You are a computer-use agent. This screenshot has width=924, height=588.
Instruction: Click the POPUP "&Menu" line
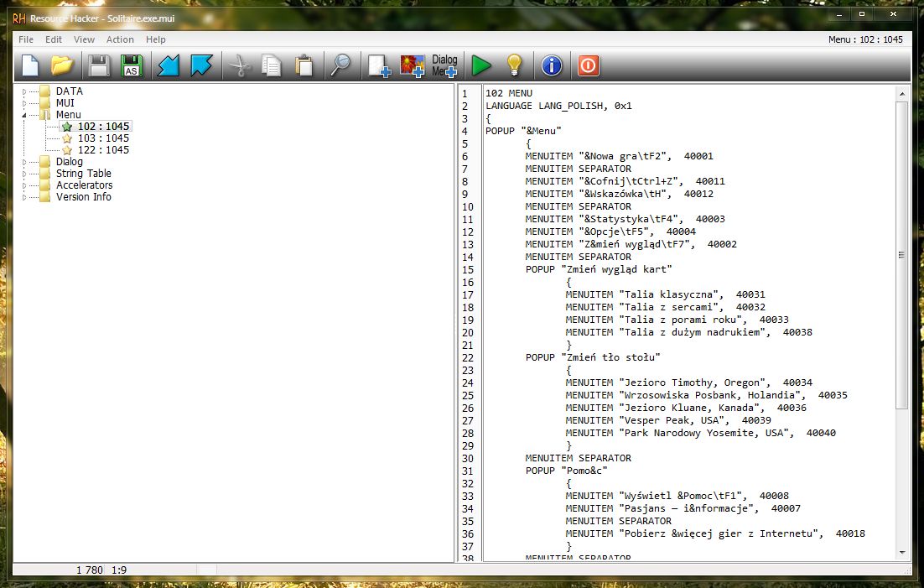click(523, 131)
